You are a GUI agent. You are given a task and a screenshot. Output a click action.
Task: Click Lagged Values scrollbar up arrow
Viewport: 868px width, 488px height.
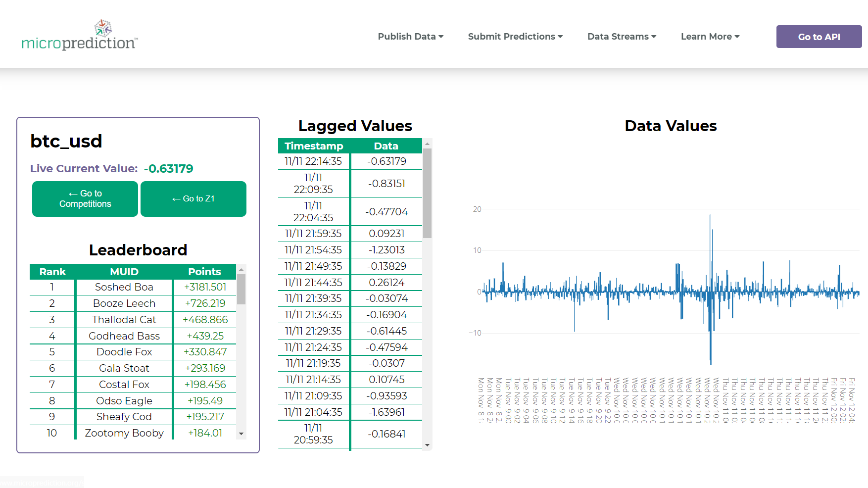tap(428, 144)
